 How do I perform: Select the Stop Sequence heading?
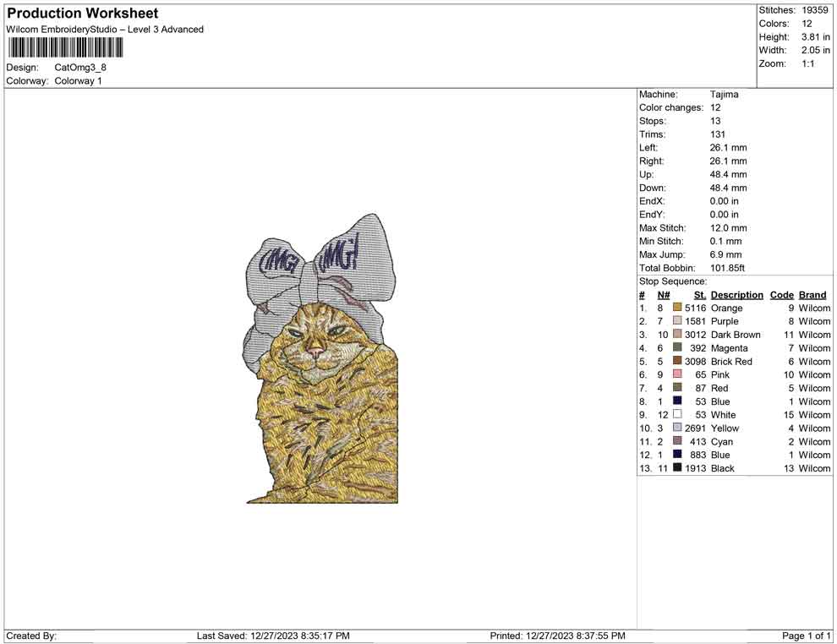pos(672,281)
